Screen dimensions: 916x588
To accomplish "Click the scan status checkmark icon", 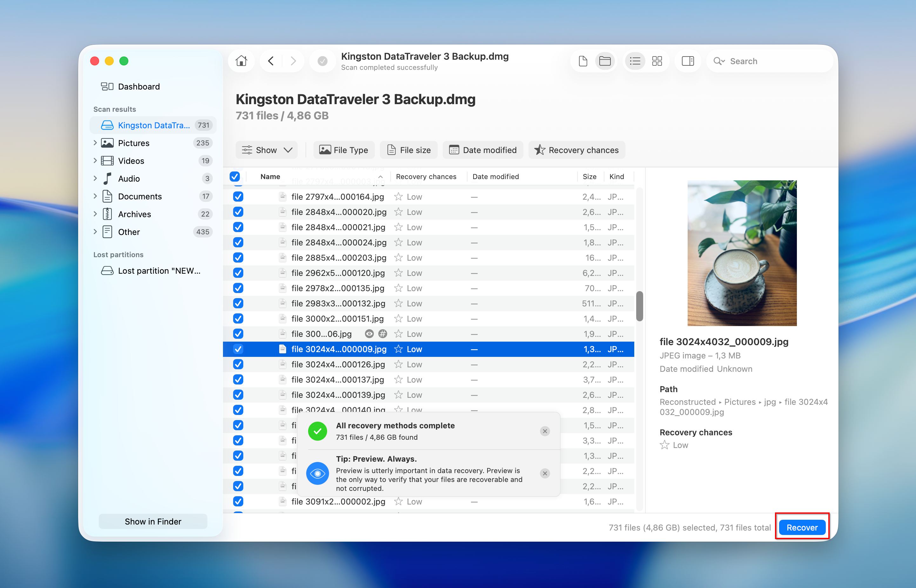I will tap(322, 61).
